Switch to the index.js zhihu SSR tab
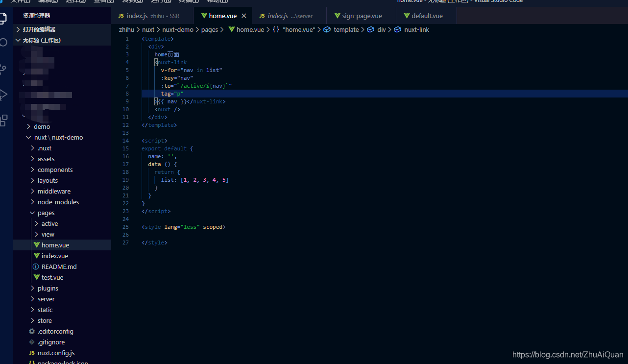Image resolution: width=628 pixels, height=364 pixels. 152,16
